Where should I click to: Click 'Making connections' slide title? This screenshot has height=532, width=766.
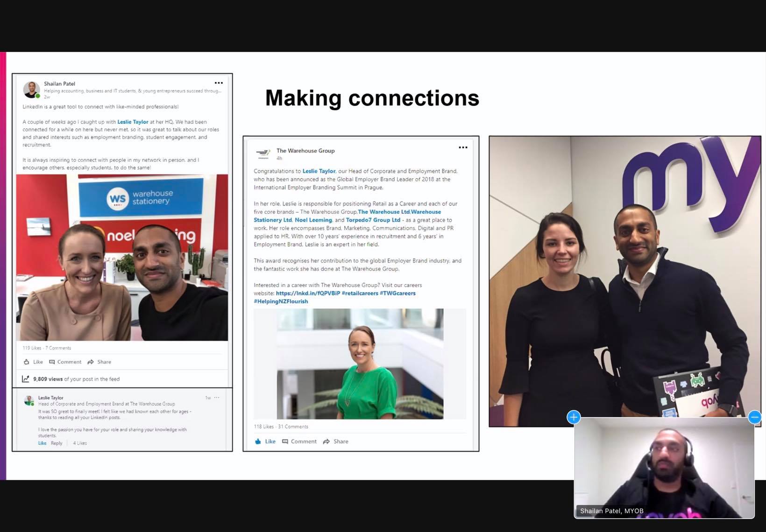pyautogui.click(x=372, y=98)
